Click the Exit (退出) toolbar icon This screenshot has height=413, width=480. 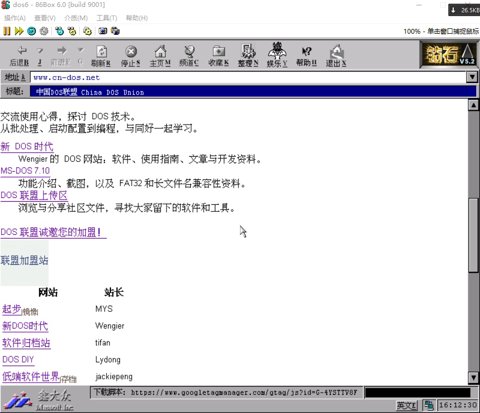(336, 55)
